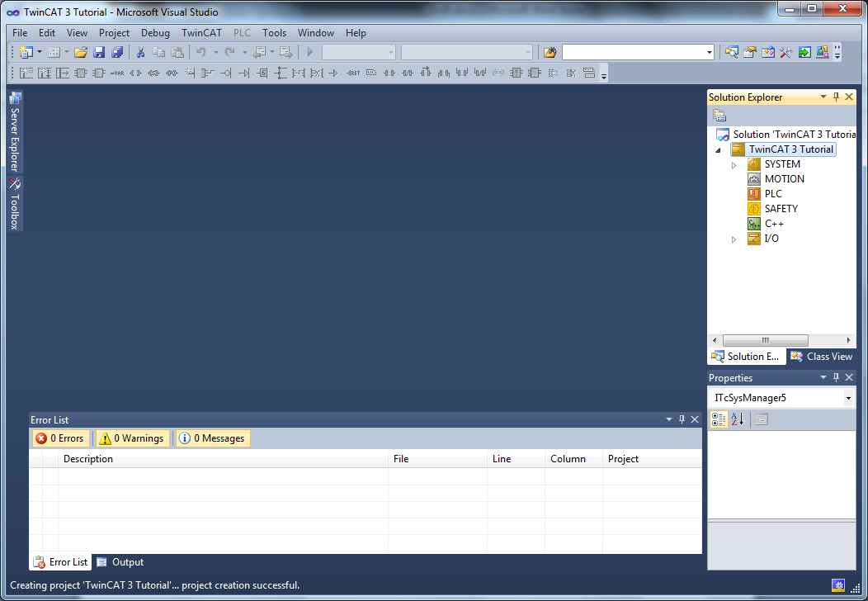Viewport: 868px width, 601px height.
Task: Click in the Find text input field
Action: 634,53
